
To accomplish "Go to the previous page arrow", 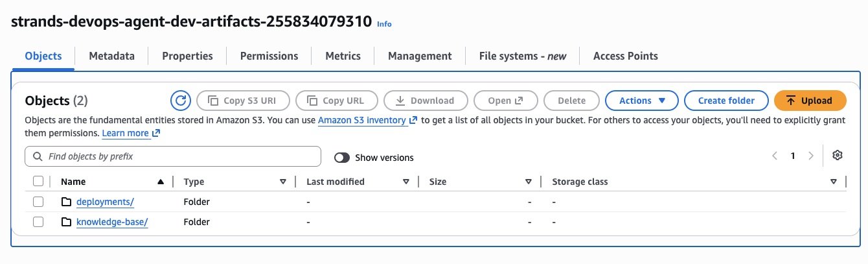I will 775,156.
